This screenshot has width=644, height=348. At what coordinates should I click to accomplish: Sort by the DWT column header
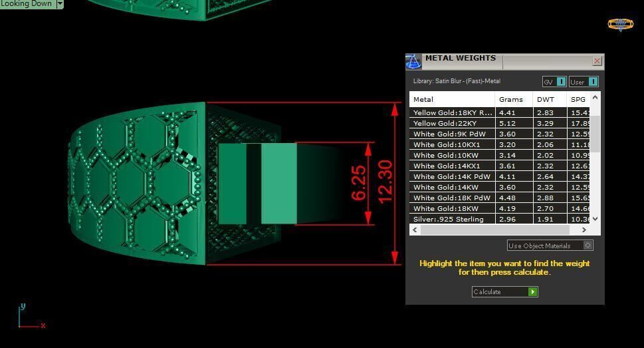click(550, 99)
